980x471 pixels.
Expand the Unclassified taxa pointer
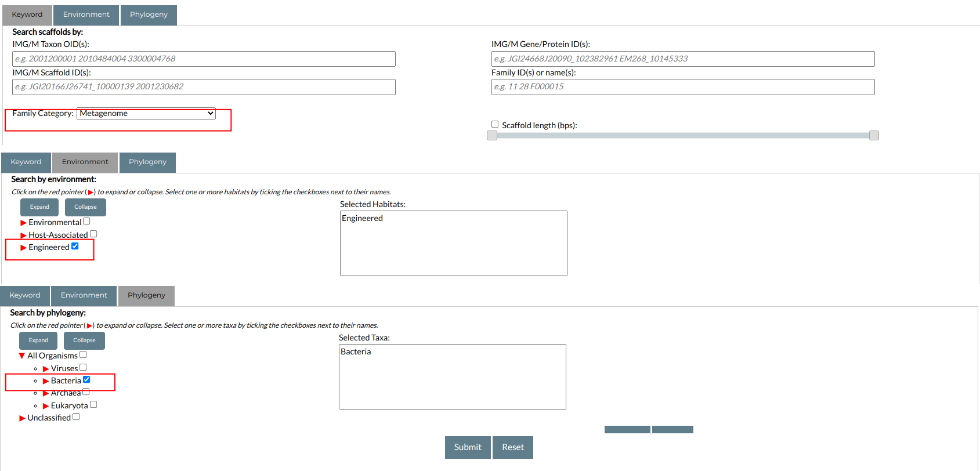click(x=23, y=418)
